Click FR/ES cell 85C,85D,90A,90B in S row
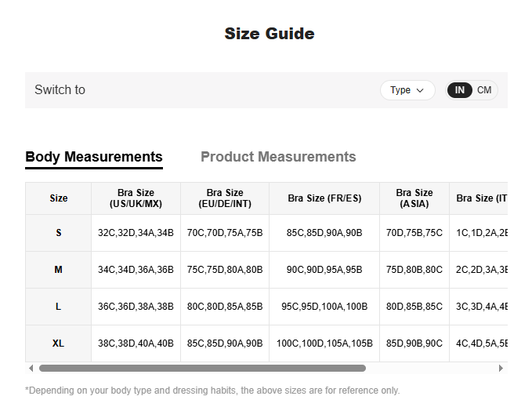The height and width of the screenshot is (407, 532). [324, 233]
